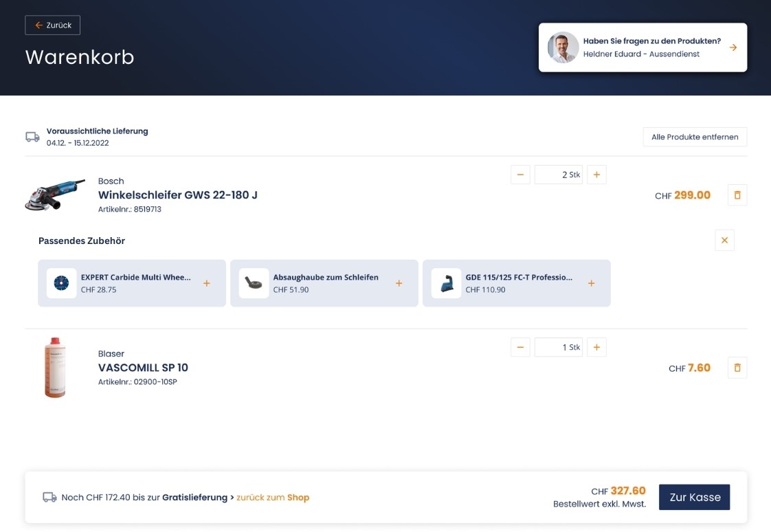Follow the zurück zum Shop link
Image resolution: width=771 pixels, height=532 pixels.
(x=273, y=498)
